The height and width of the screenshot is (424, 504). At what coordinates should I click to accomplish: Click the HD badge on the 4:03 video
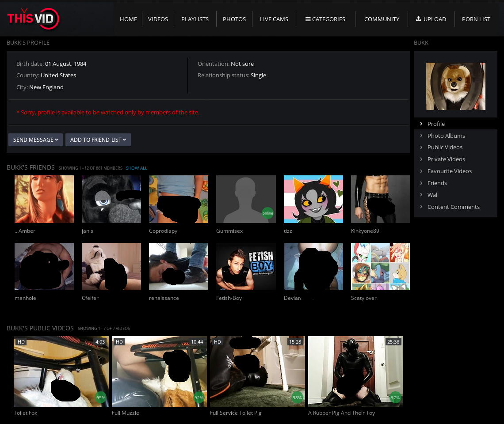(x=21, y=342)
